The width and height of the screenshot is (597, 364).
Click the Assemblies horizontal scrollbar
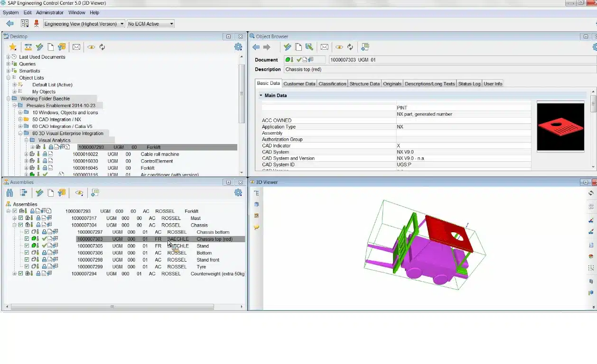(x=112, y=307)
